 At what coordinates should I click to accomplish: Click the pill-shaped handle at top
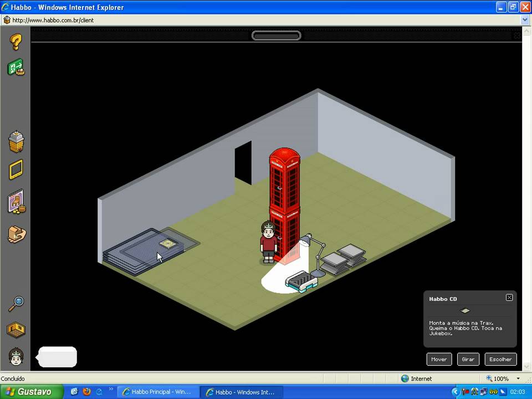tap(276, 35)
